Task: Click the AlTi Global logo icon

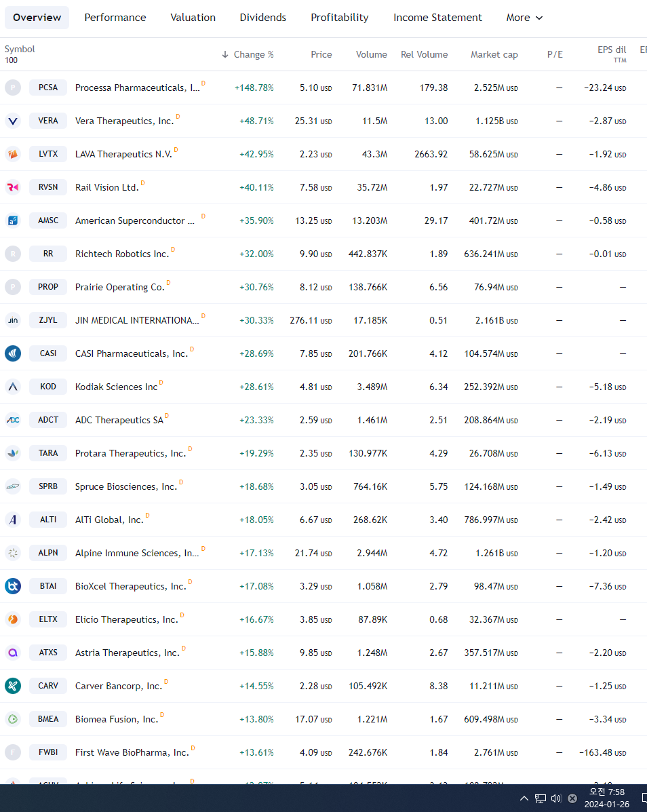Action: click(13, 520)
